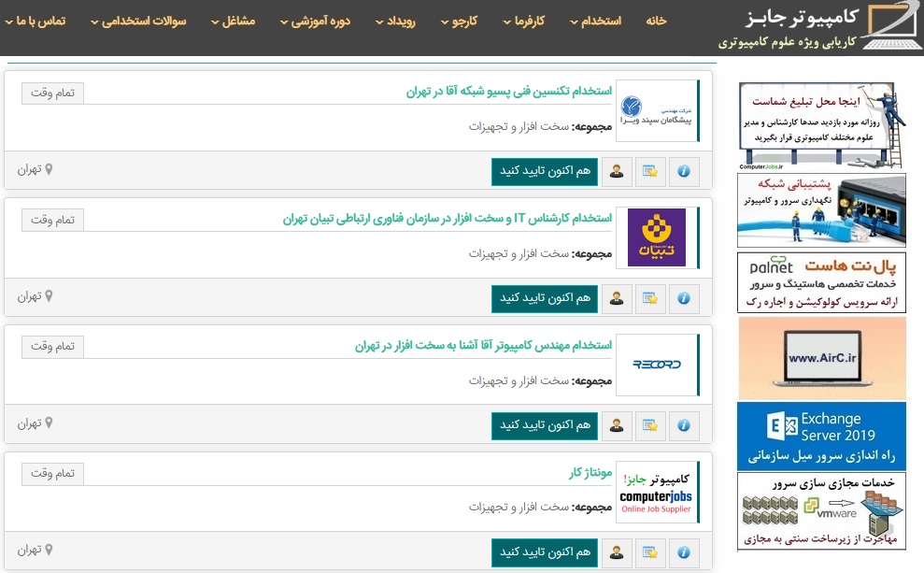The height and width of the screenshot is (573, 924).
Task: Click category سخت افزار و تجهیزات of Record job
Action: pos(519,380)
